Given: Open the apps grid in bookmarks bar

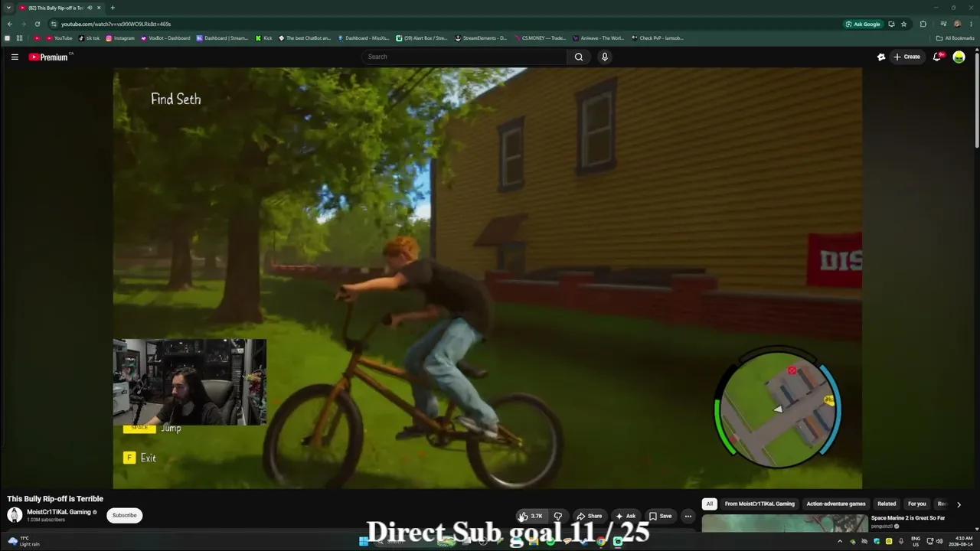Looking at the screenshot, I should (19, 38).
